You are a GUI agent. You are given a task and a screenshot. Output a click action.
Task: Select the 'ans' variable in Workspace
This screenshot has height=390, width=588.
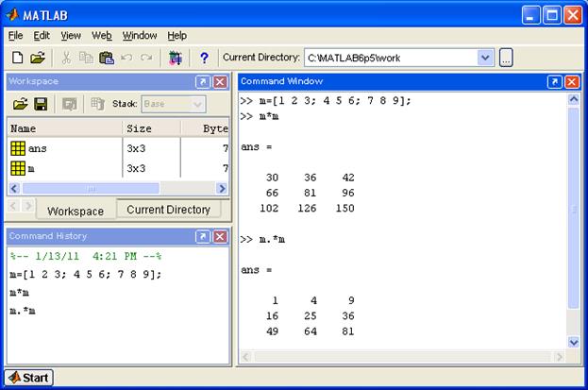(38, 148)
